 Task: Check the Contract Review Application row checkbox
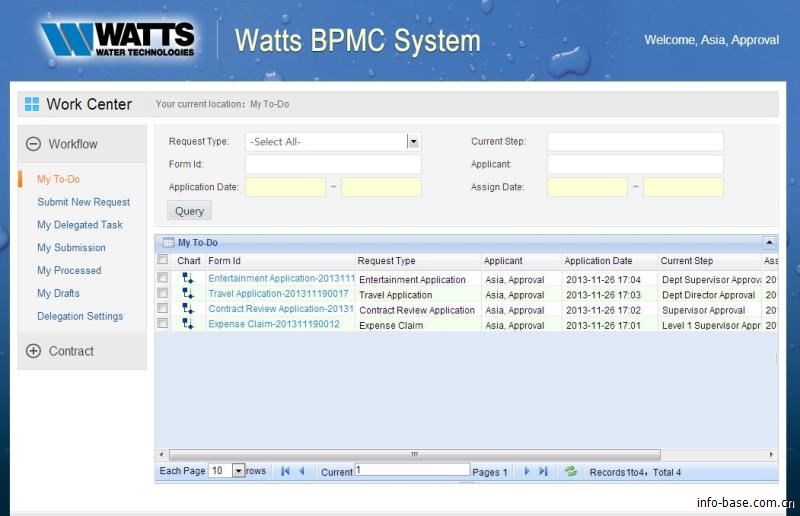[x=162, y=308]
